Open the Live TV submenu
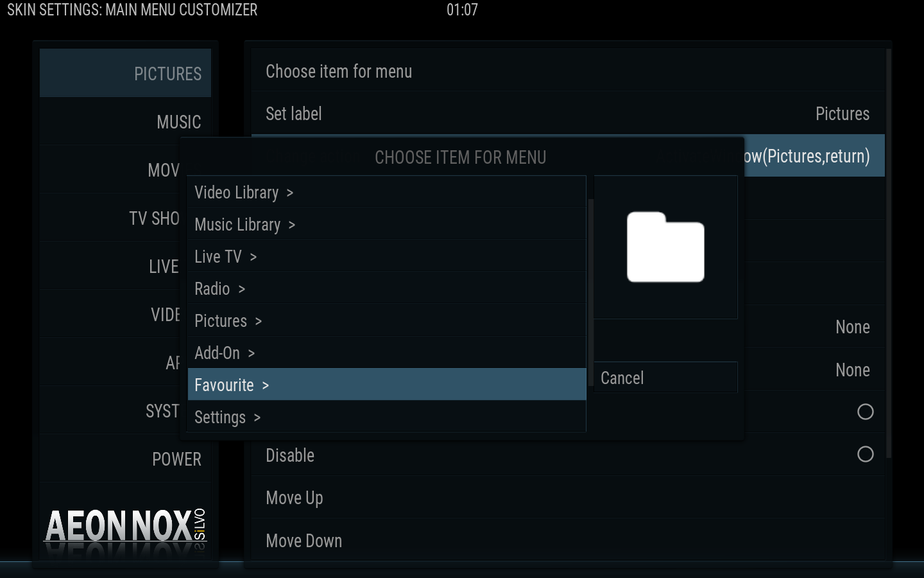Screen dimensions: 924x578 (387, 256)
